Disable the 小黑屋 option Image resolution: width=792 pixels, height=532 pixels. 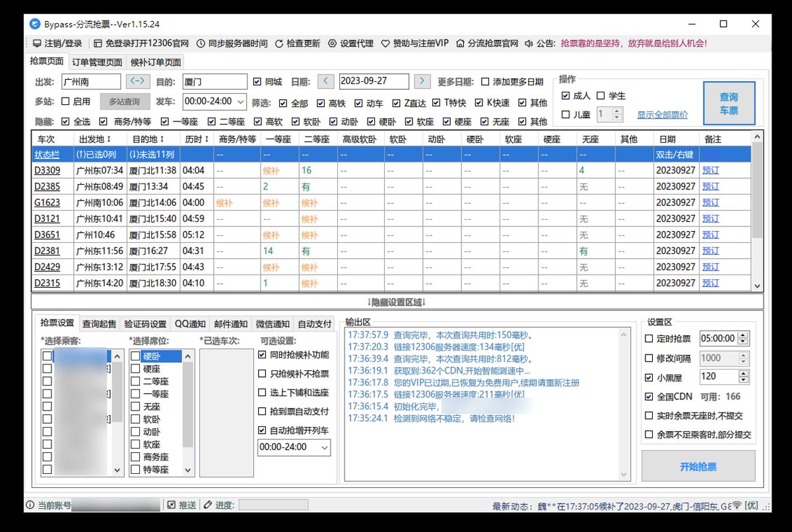[x=650, y=377]
